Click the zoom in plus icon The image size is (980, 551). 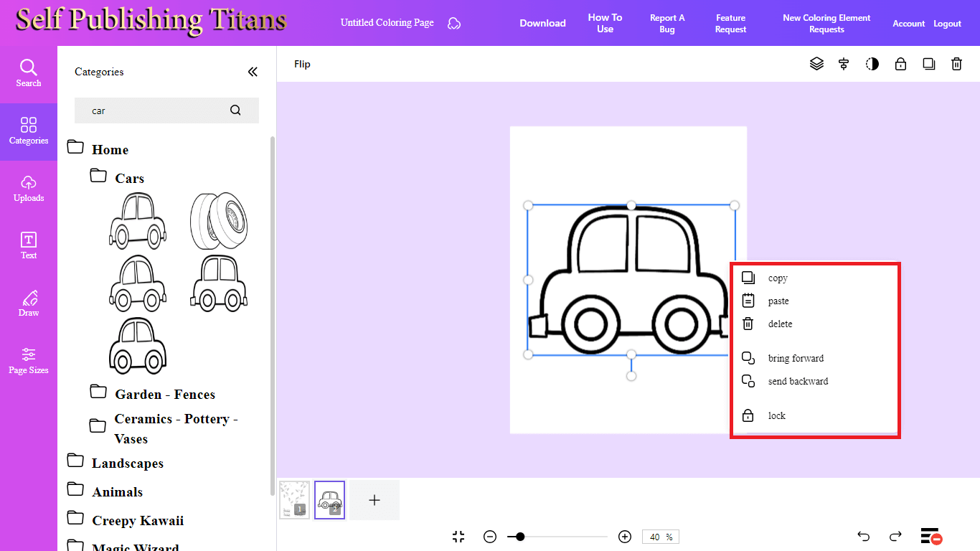pyautogui.click(x=625, y=537)
